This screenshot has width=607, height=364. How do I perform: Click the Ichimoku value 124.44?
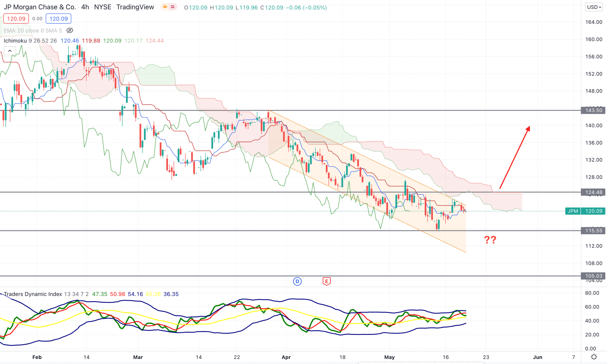click(x=155, y=41)
